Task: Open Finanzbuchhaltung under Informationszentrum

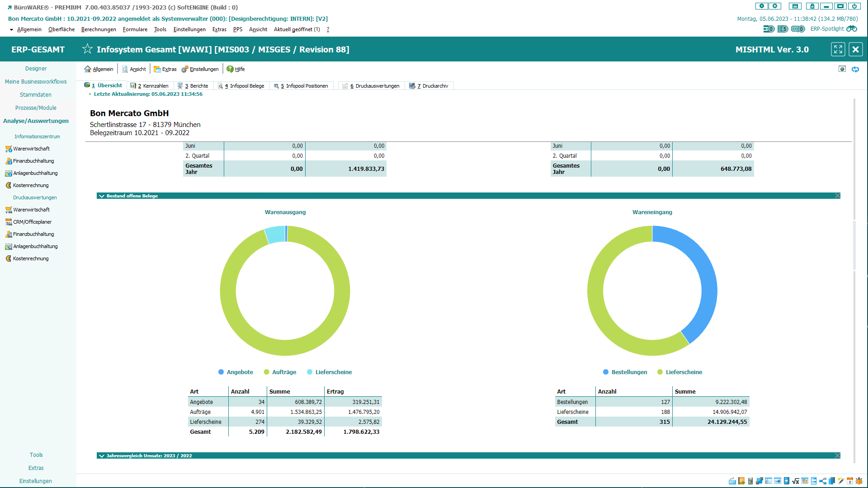Action: tap(33, 161)
